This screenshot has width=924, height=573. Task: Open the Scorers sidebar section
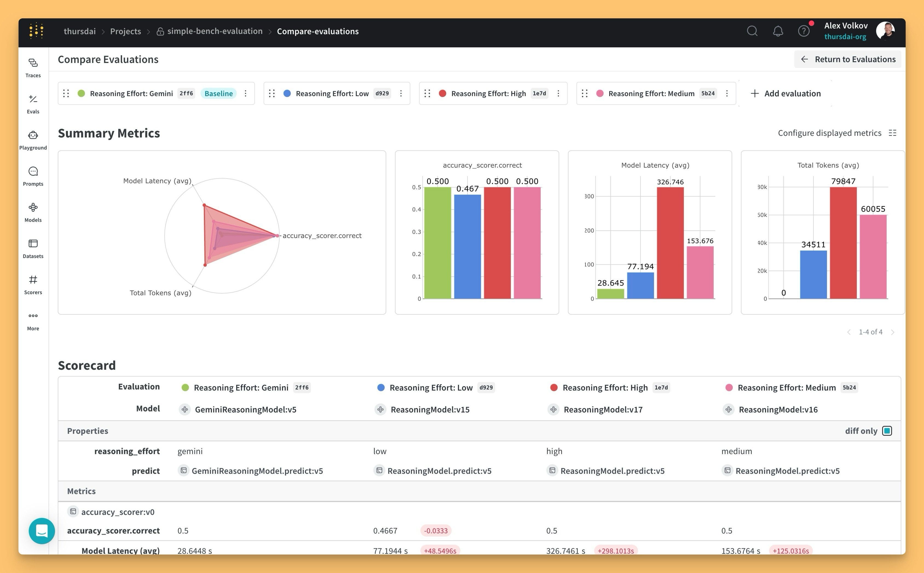tap(33, 284)
